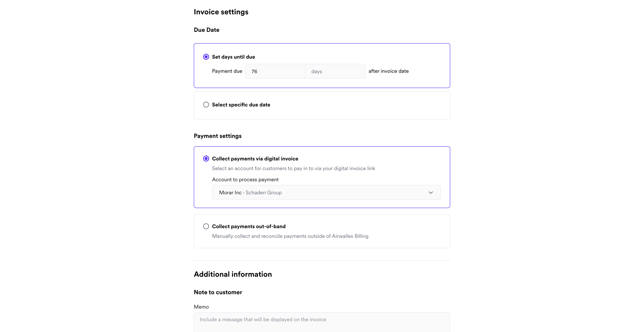The width and height of the screenshot is (644, 332).
Task: Click the 'after invoice date' text
Action: (x=388, y=71)
